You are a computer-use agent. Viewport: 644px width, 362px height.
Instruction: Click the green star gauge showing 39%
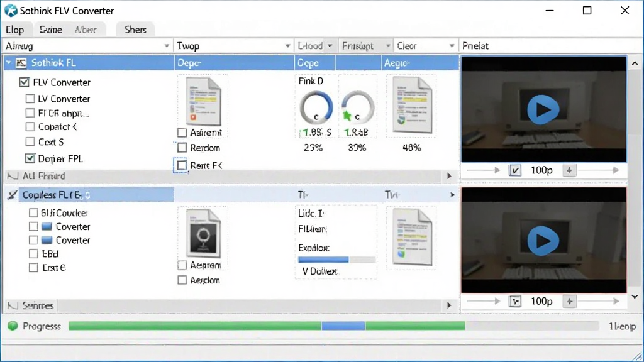pyautogui.click(x=357, y=108)
